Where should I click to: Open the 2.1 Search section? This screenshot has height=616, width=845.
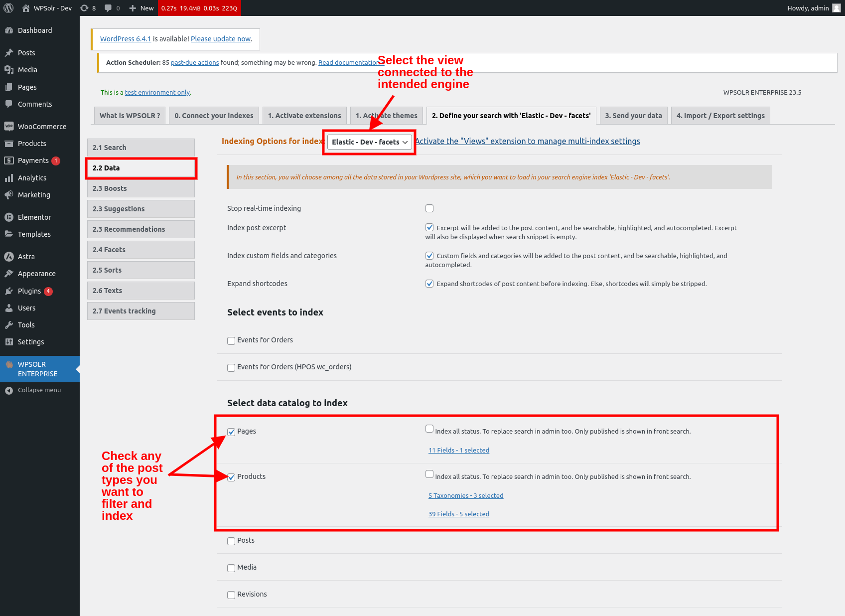point(141,148)
